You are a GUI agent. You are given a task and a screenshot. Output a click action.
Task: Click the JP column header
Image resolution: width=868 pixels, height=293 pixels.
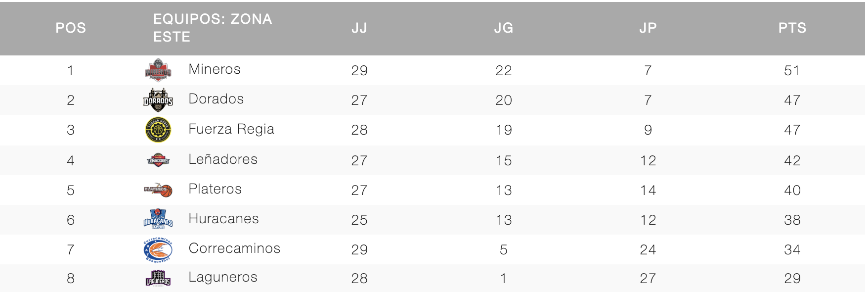(x=648, y=28)
